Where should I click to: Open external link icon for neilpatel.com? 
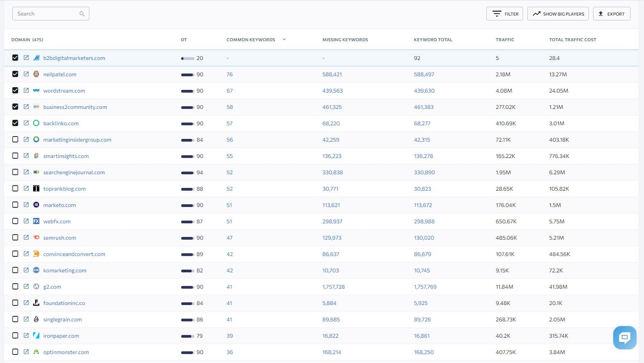click(26, 74)
